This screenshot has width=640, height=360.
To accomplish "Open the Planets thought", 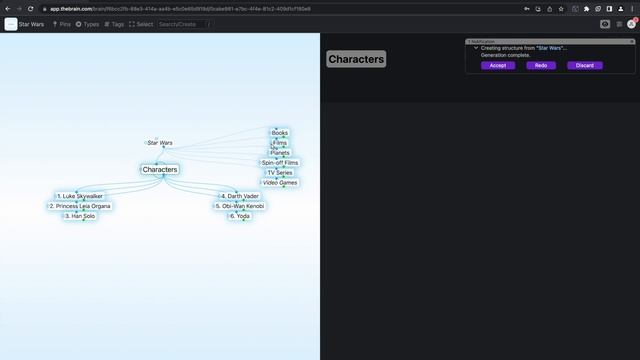I will 280,153.
